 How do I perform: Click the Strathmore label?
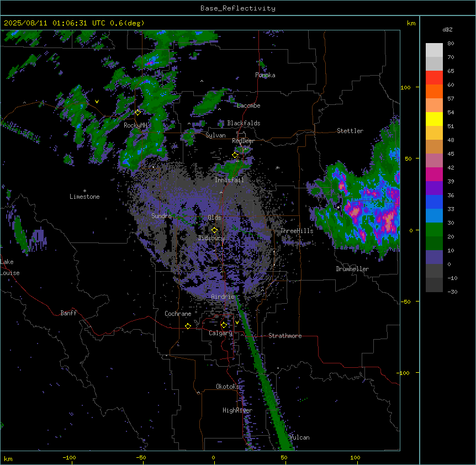point(285,336)
